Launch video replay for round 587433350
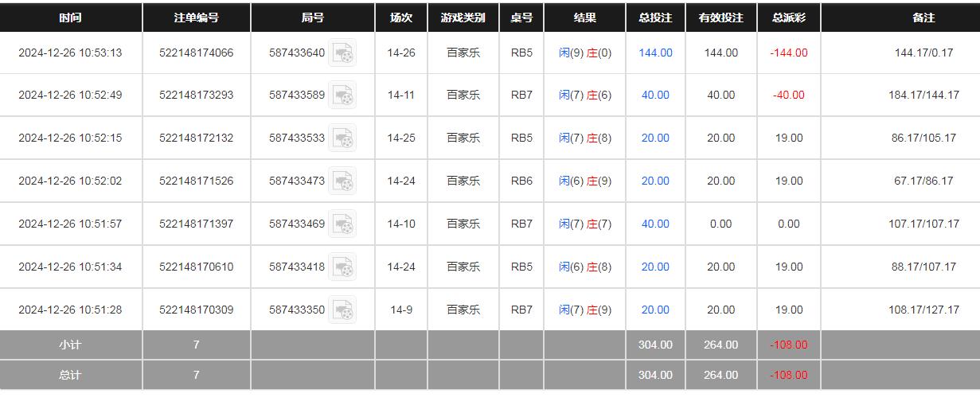 [342, 310]
